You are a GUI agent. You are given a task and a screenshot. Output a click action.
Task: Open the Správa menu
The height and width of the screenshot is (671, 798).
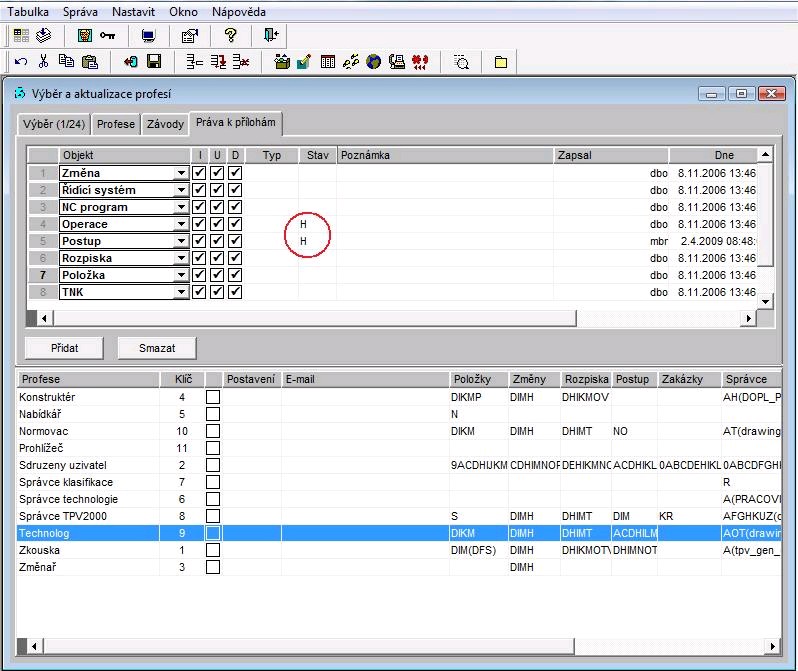tap(80, 12)
